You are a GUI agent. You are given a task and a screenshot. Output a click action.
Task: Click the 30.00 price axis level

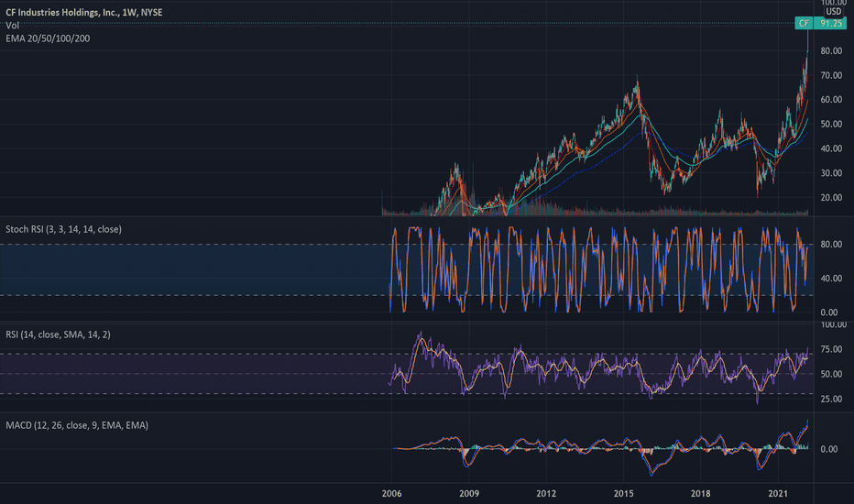[831, 173]
